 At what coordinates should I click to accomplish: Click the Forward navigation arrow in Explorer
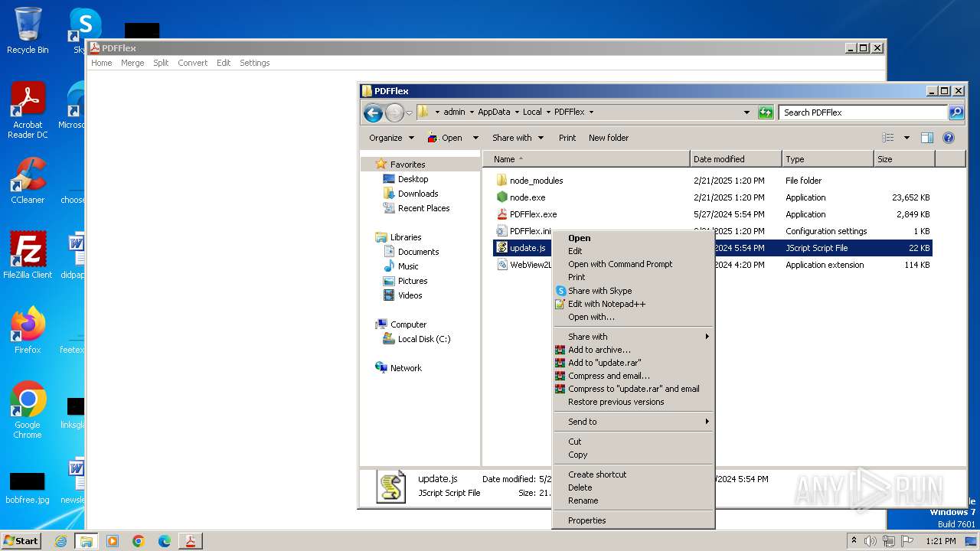tap(394, 112)
